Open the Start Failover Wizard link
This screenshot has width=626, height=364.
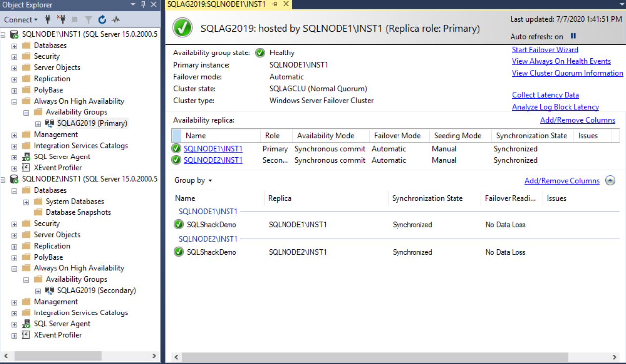[545, 50]
